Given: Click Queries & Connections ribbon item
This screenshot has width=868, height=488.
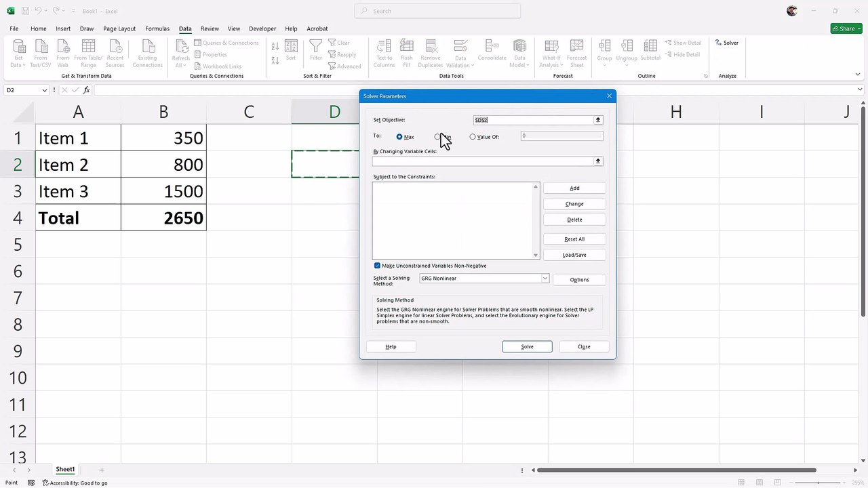Looking at the screenshot, I should [226, 43].
